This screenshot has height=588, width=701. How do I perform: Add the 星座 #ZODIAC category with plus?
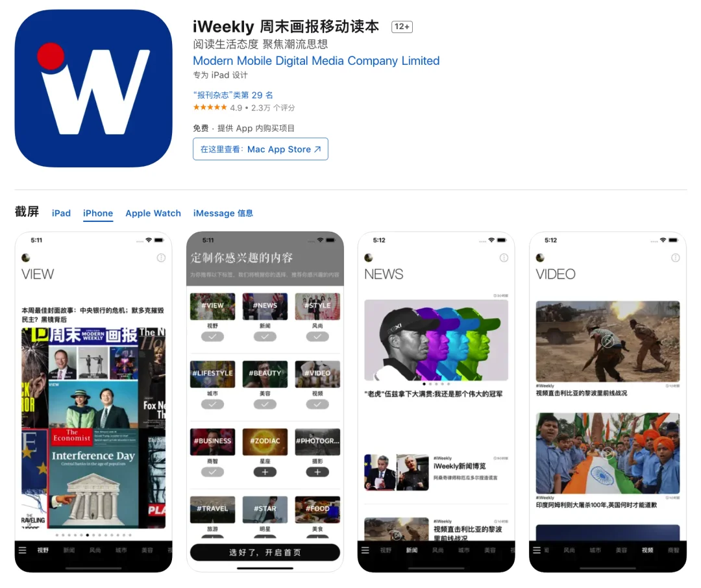pos(265,472)
